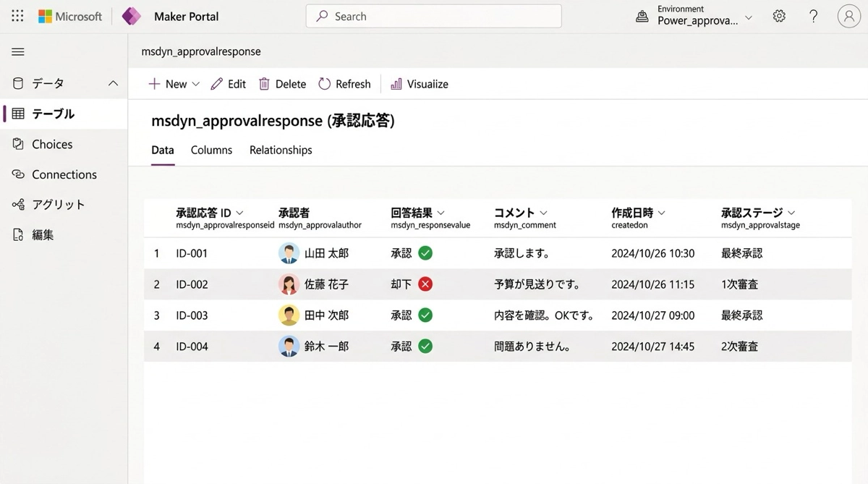Viewport: 868px width, 484px height.
Task: Open the help question mark icon
Action: 814,16
